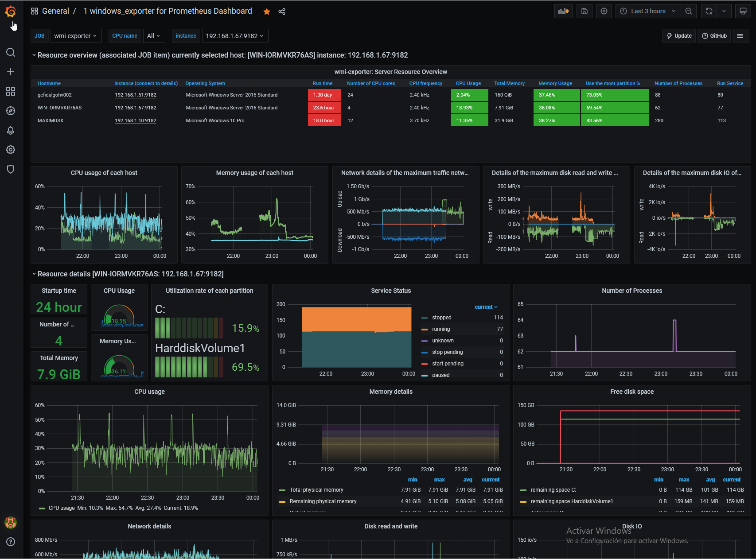Click the Add panel icon
The width and height of the screenshot is (756, 559).
[x=564, y=11]
